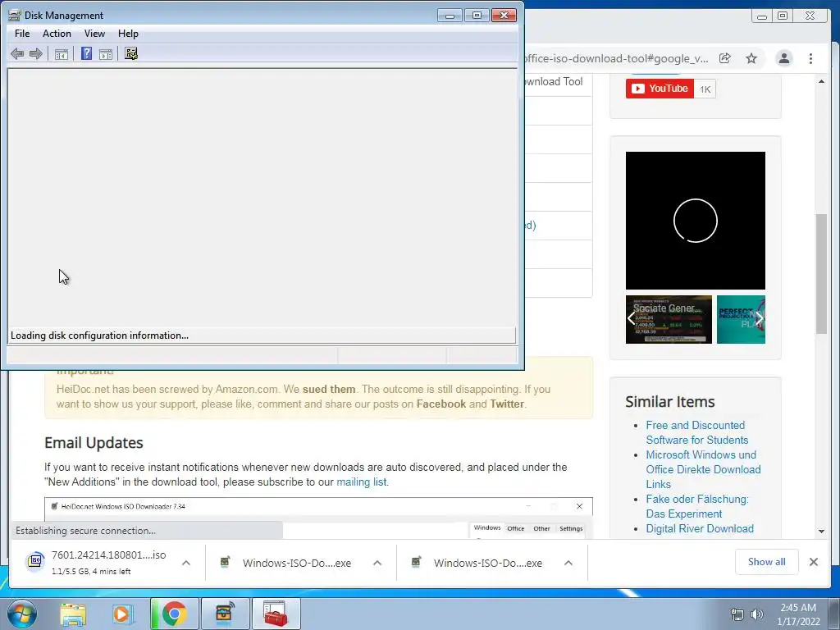
Task: Click the Chrome address bar URL
Action: (x=617, y=58)
